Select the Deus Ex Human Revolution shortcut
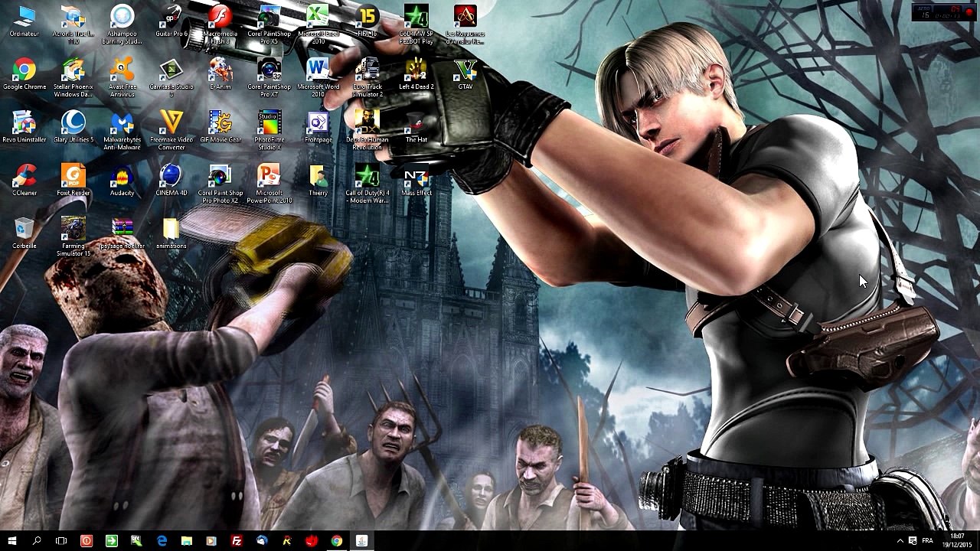This screenshot has height=551, width=980. [x=367, y=131]
